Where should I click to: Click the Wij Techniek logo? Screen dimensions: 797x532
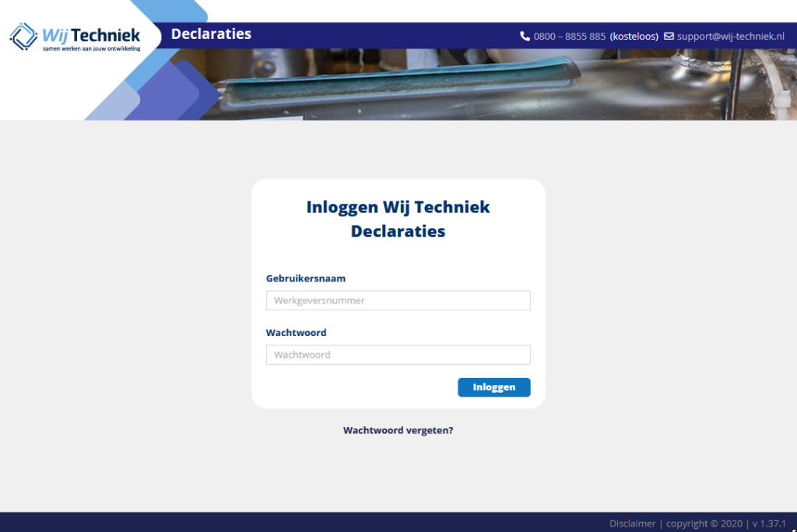point(75,37)
